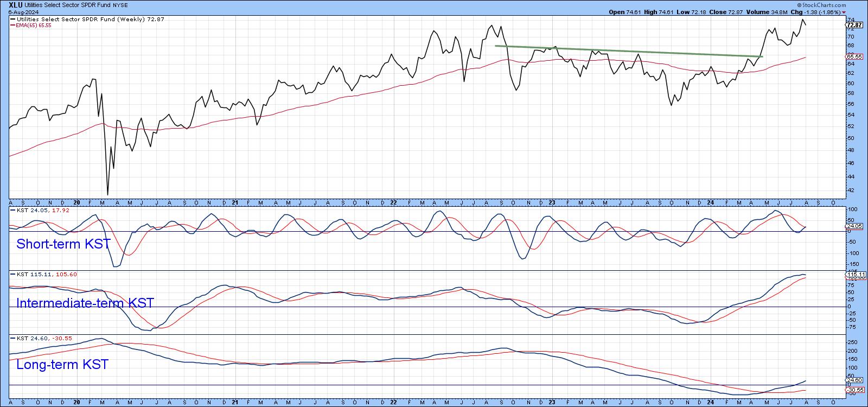This screenshot has width=868, height=407.
Task: Click the 250 level on the long-term KST axis
Action: coord(852,342)
